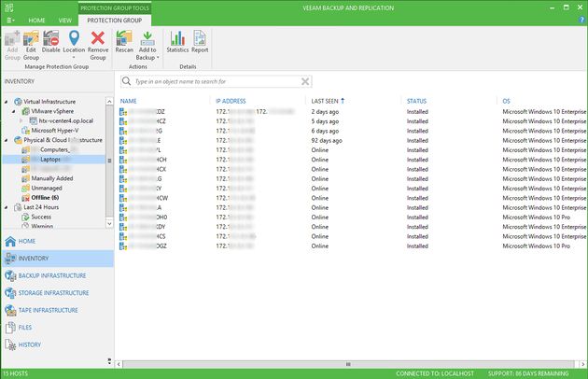Select the host row seen 6 days ago
588x379 pixels.
pyautogui.click(x=353, y=131)
